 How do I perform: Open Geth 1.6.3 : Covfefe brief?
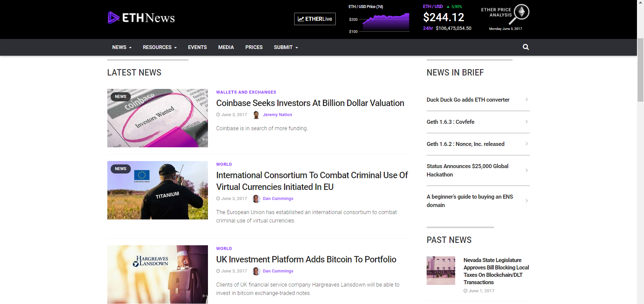[x=450, y=122]
